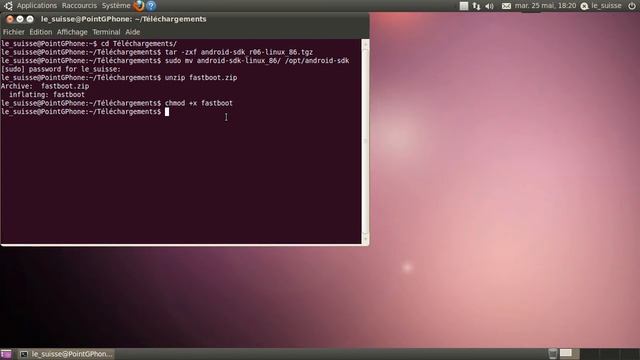Maximize the terminal window
The image size is (640, 360).
[x=30, y=19]
